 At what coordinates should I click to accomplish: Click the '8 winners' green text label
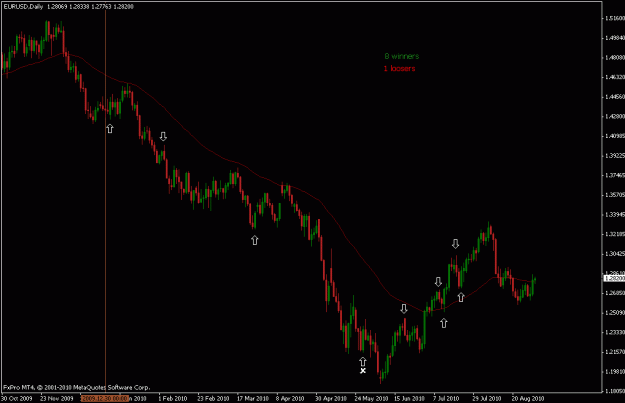(x=402, y=56)
